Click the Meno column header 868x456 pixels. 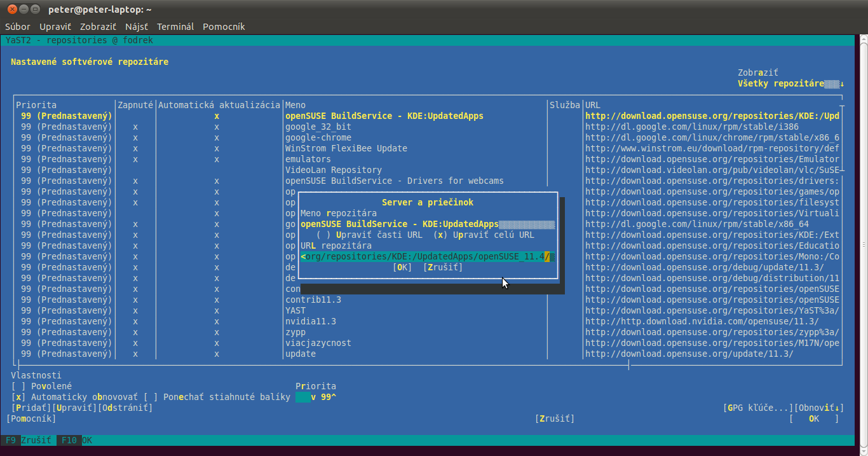tap(295, 105)
